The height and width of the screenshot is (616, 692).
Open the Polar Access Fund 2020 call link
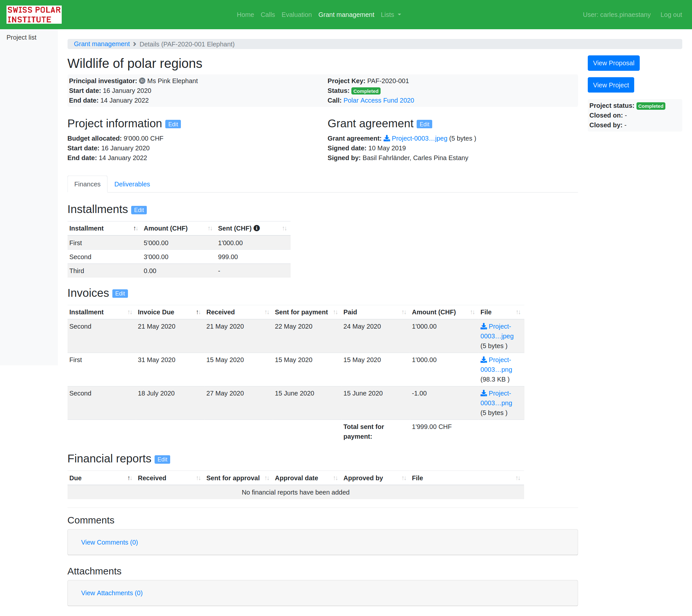pos(379,101)
